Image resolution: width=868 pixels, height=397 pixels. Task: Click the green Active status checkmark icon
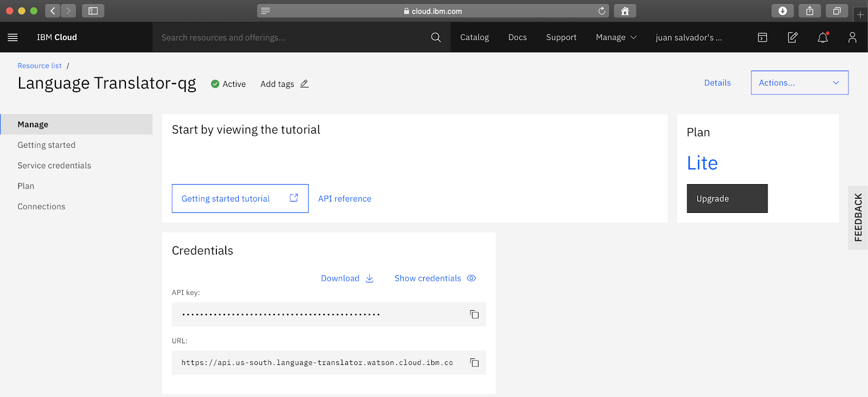coord(215,84)
